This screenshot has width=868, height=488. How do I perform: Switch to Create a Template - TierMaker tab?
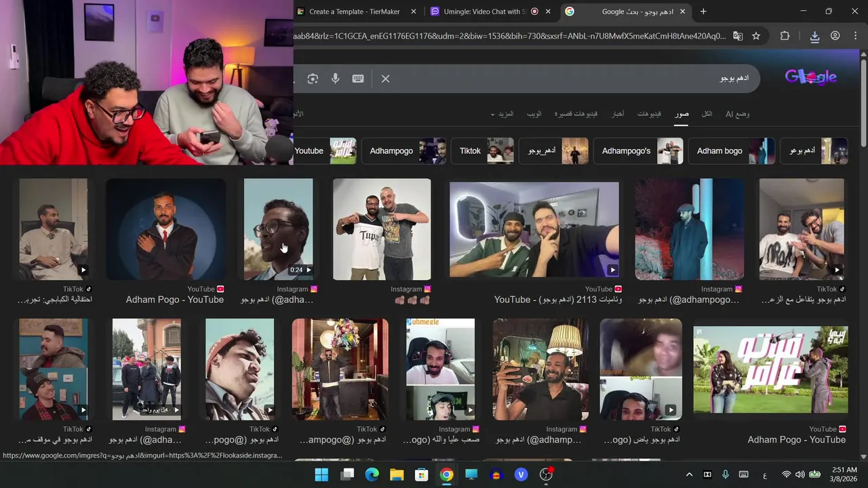(x=355, y=12)
